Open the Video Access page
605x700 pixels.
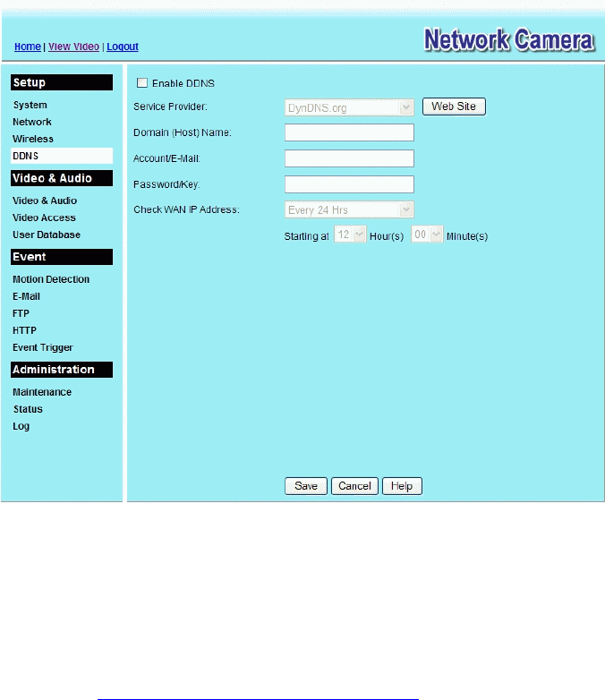[x=44, y=218]
